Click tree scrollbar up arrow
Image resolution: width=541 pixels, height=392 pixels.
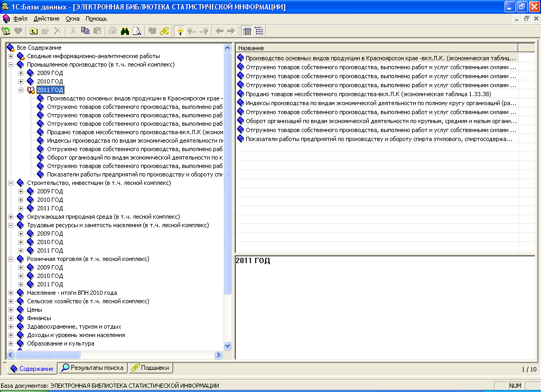(227, 48)
